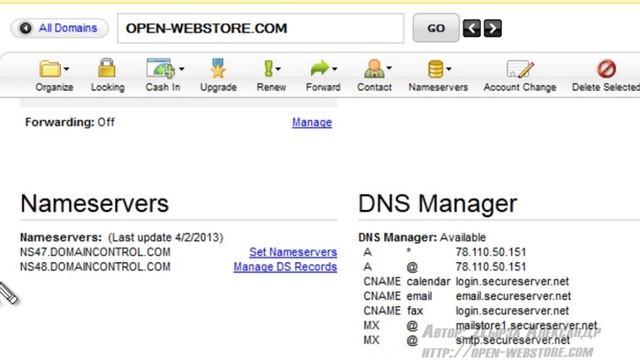Image resolution: width=640 pixels, height=360 pixels.
Task: Go to next domain arrow
Action: pyautogui.click(x=493, y=28)
